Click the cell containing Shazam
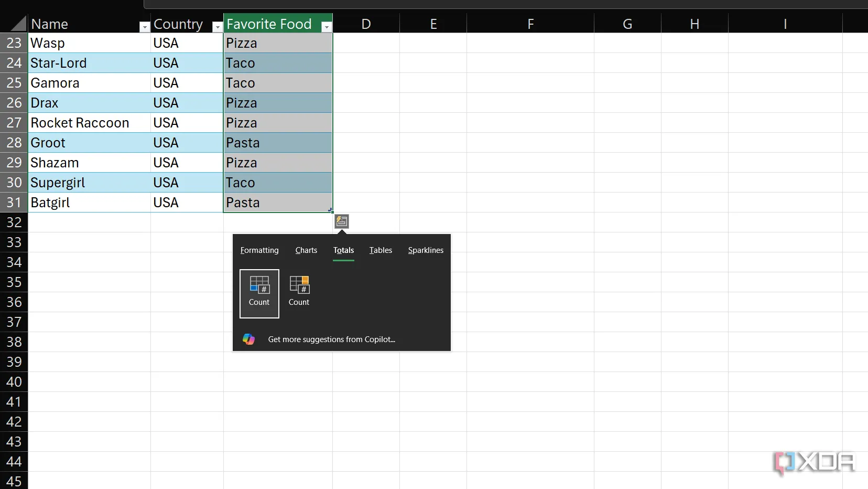Viewport: 868px width, 489px height. (x=89, y=163)
